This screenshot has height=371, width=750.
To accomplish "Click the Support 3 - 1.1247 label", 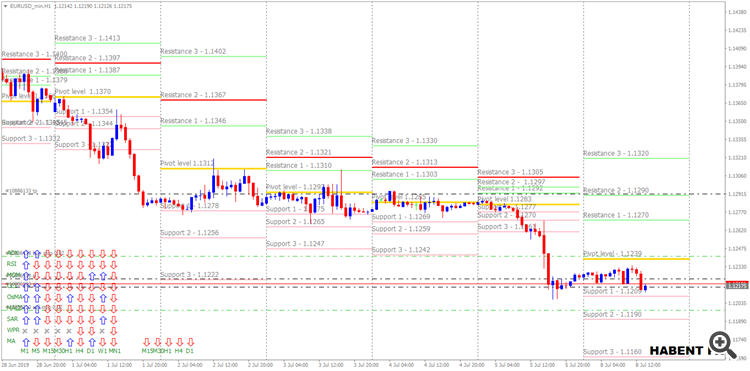I will pos(295,244).
